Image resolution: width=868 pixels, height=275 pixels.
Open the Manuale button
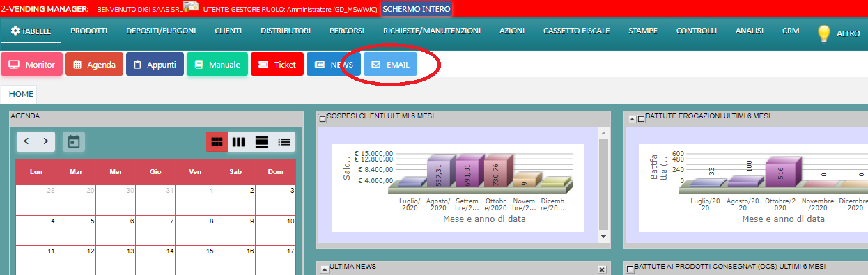[217, 64]
